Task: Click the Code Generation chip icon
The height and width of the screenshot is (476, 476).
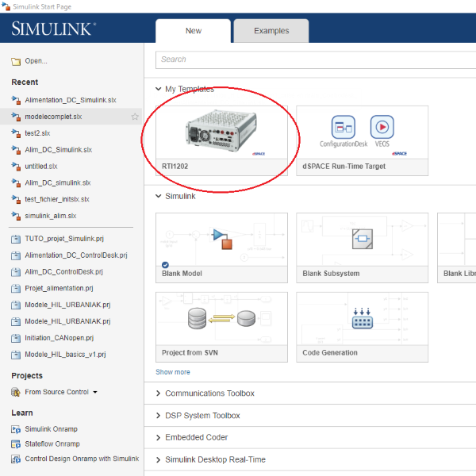Action: 363,318
